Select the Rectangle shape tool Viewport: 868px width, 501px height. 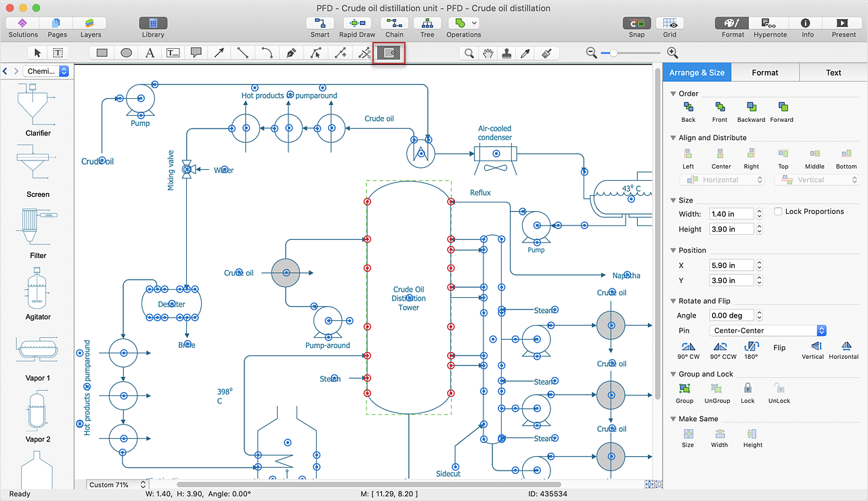(x=102, y=53)
